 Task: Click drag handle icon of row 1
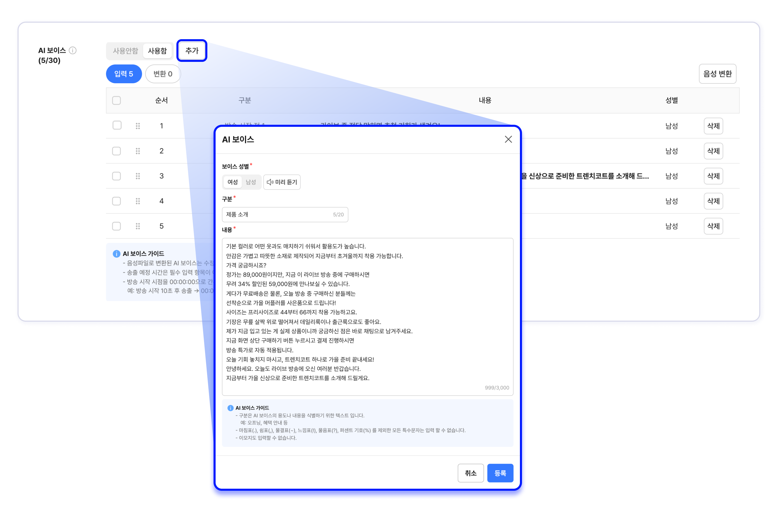[x=138, y=126]
